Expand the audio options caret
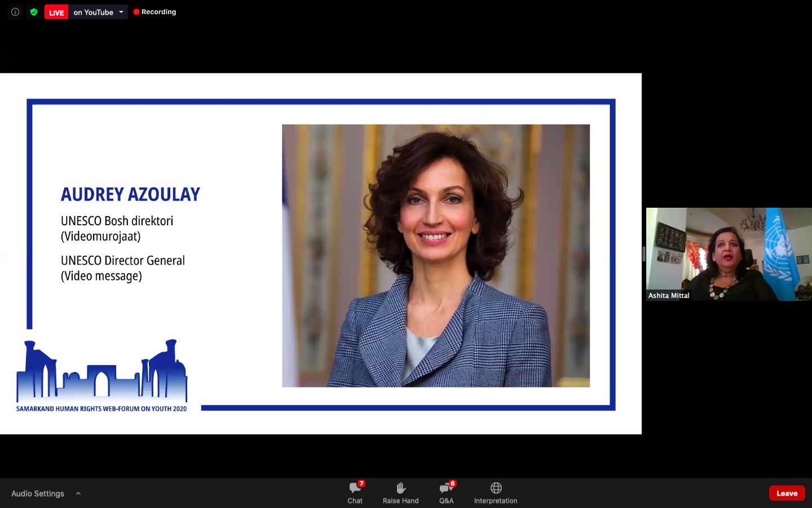The image size is (812, 508). (78, 493)
